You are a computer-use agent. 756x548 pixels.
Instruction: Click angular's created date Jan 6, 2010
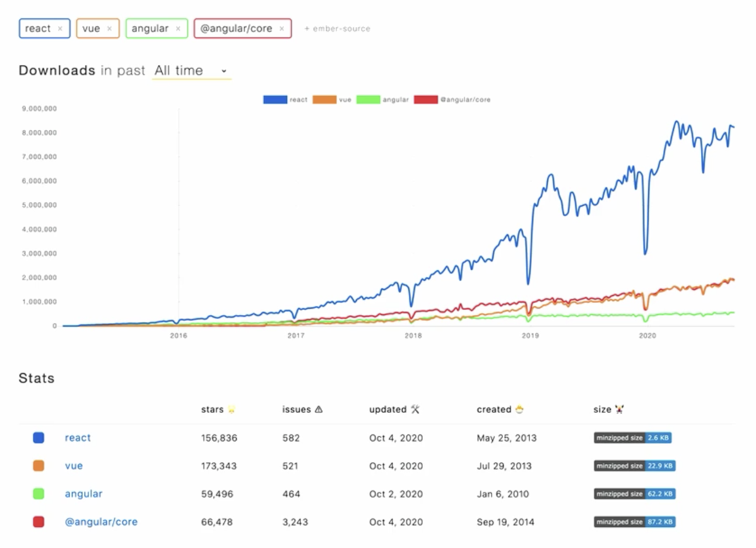(503, 494)
